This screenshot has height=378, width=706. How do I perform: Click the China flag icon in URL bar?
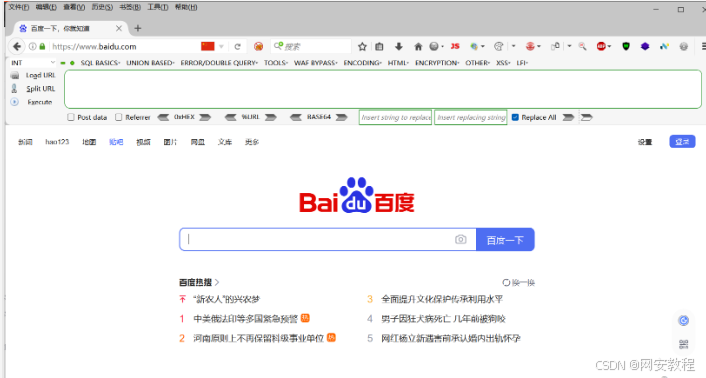pos(208,46)
